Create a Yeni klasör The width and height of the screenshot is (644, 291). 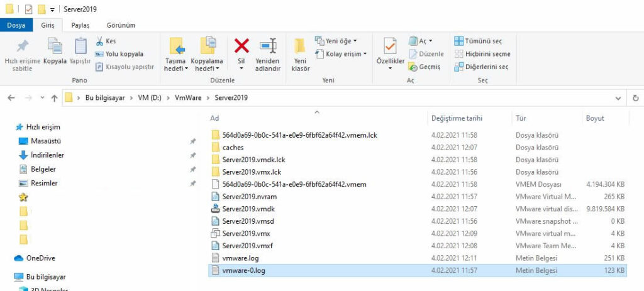(300, 54)
